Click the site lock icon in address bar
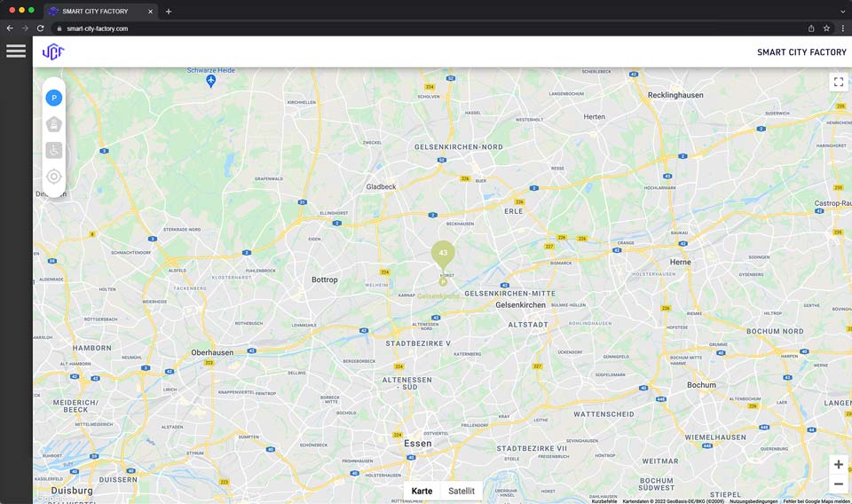 click(x=59, y=28)
